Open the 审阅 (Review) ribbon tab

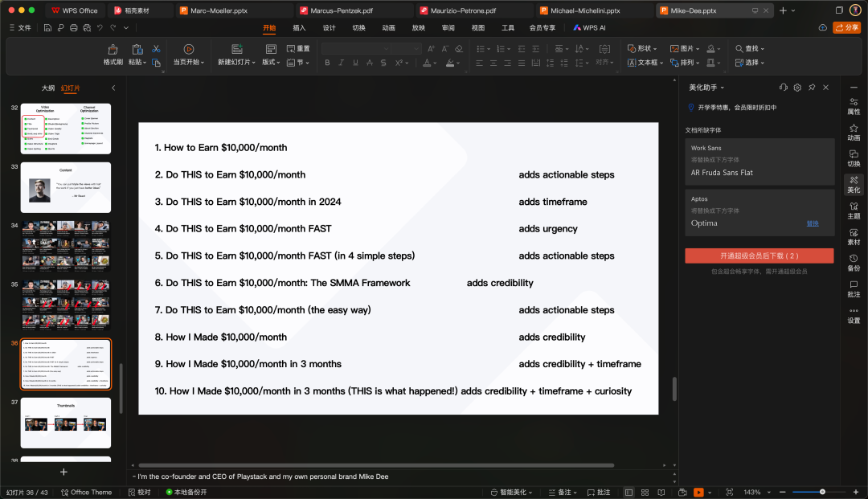[448, 27]
